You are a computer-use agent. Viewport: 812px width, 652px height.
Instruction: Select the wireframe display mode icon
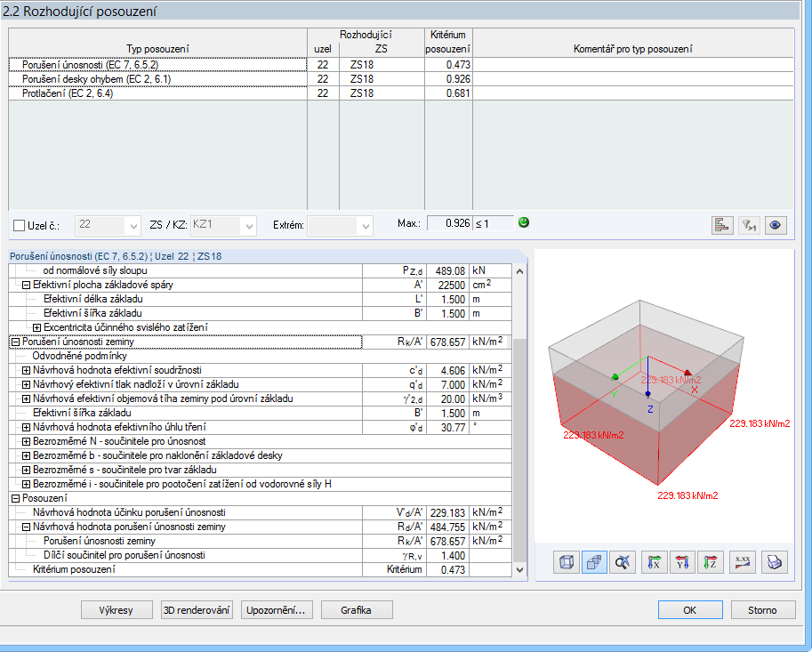566,561
